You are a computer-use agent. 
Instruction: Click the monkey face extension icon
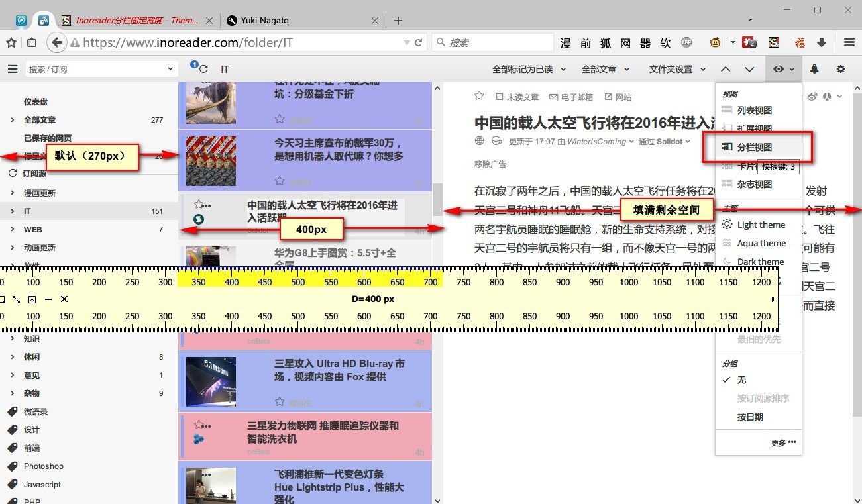(x=716, y=42)
